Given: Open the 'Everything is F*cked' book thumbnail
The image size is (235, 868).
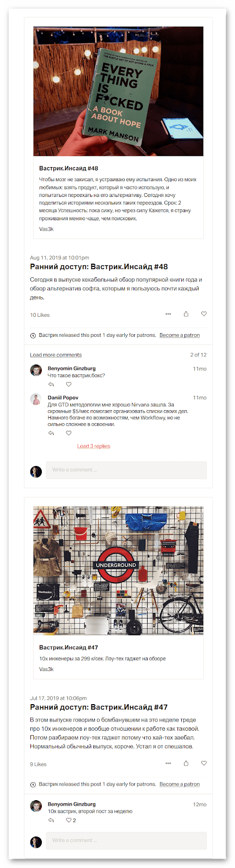Looking at the screenshot, I should click(x=118, y=91).
